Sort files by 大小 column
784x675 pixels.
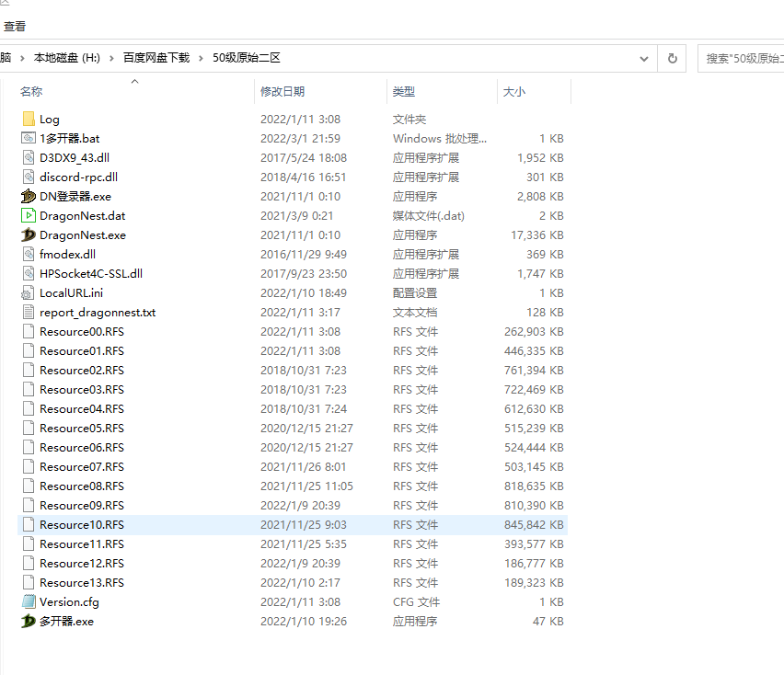514,91
